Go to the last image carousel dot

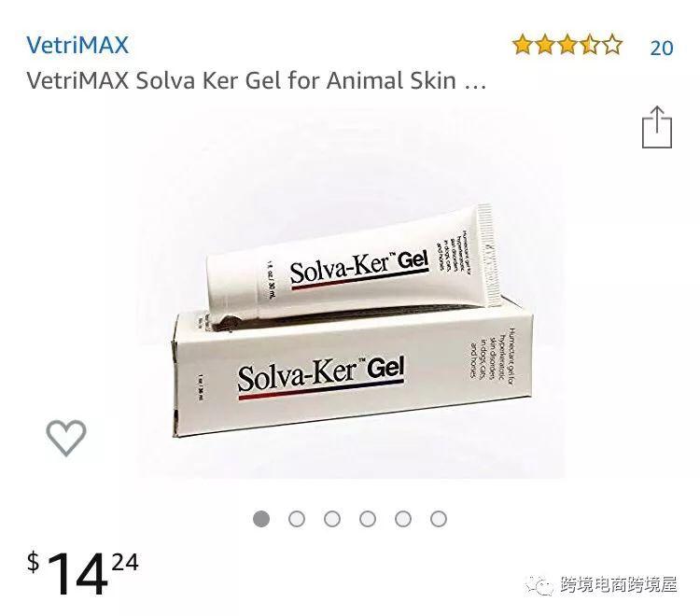pos(439,519)
